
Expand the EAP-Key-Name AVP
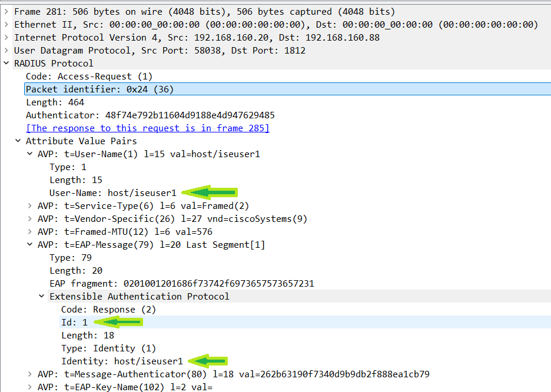(30, 387)
